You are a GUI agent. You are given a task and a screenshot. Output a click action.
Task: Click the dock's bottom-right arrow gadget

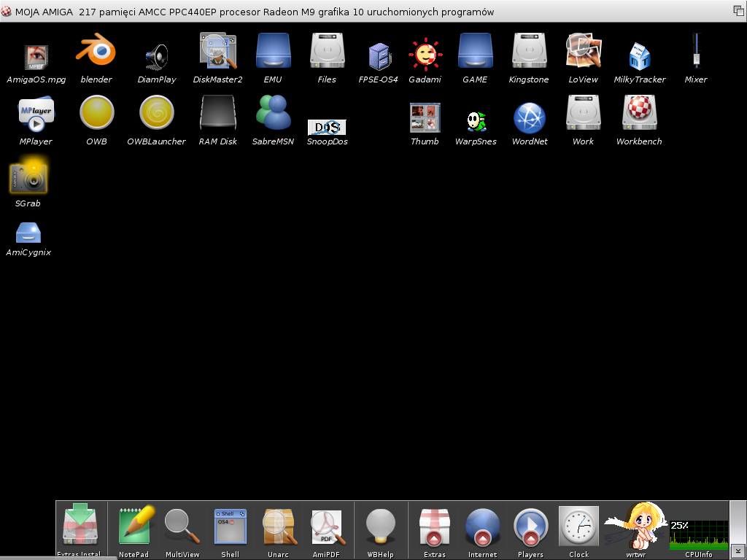(x=738, y=552)
